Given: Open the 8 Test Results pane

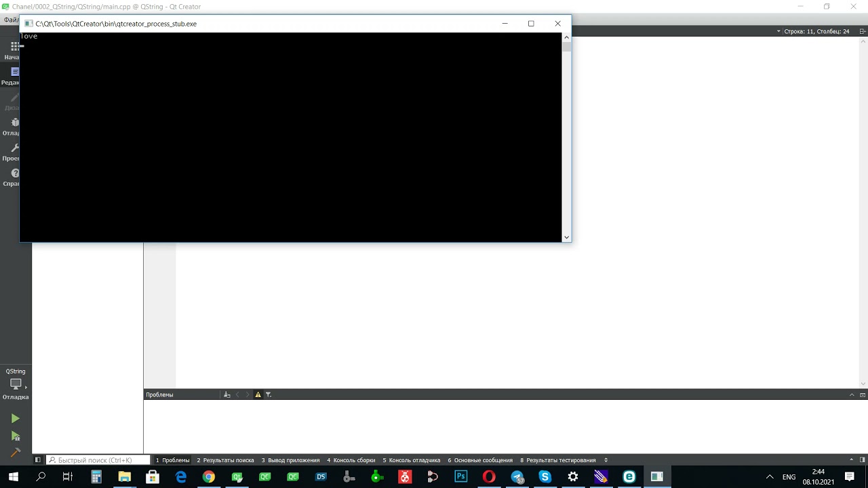Looking at the screenshot, I should (x=558, y=460).
